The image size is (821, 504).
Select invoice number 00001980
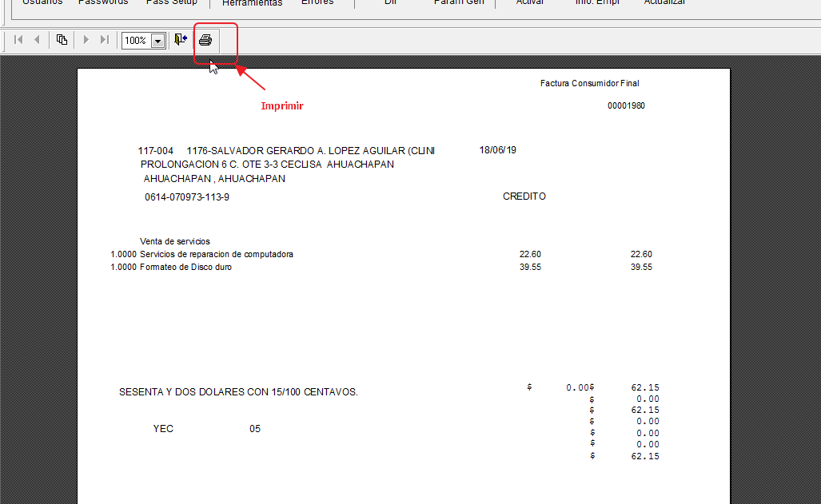626,105
